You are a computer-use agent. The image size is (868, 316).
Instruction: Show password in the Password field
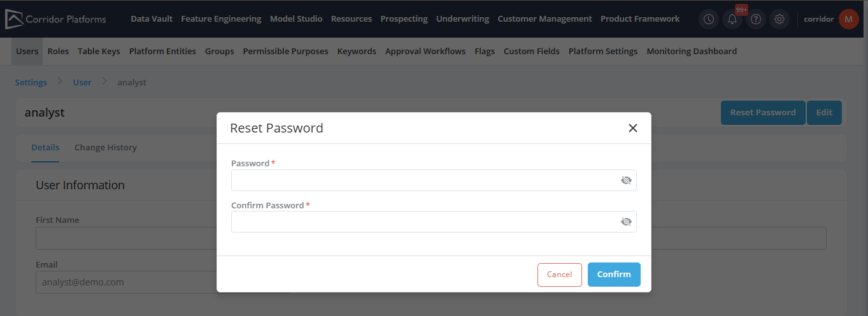[x=626, y=180]
